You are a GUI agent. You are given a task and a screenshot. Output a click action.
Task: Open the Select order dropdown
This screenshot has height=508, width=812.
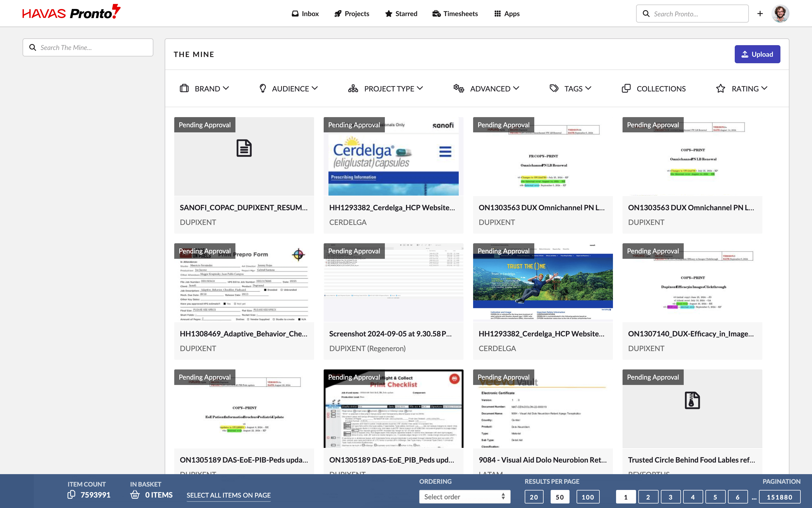tap(464, 497)
